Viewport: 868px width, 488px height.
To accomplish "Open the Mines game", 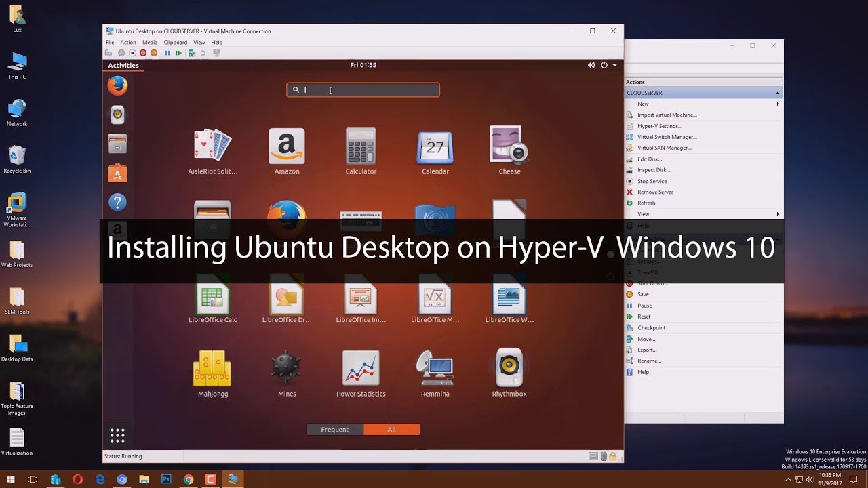I will point(287,373).
